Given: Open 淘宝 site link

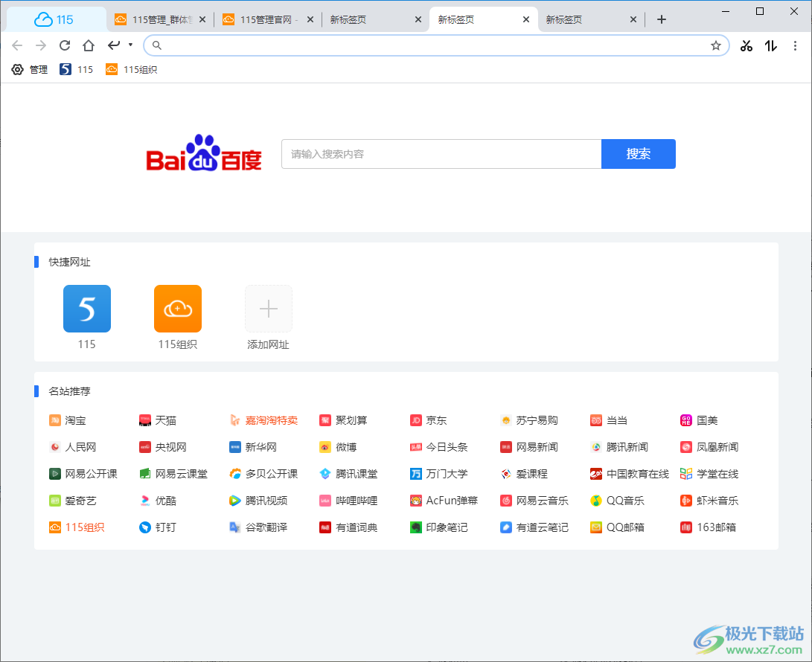Looking at the screenshot, I should [x=68, y=420].
